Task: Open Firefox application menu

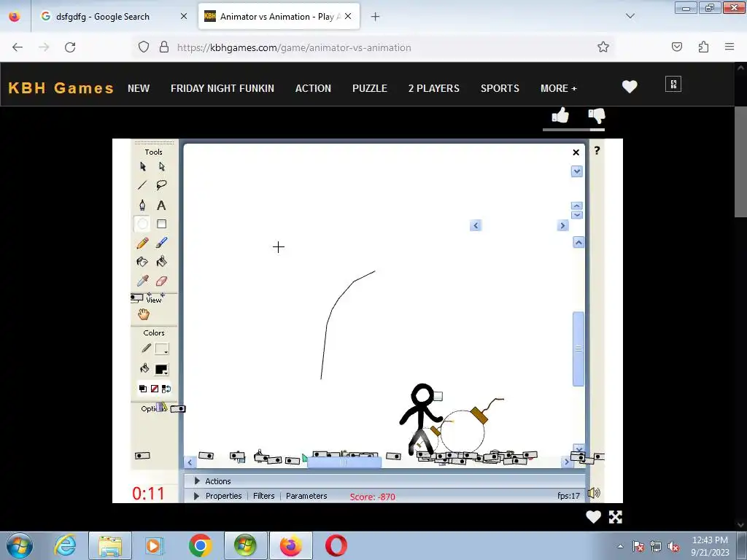Action: (x=729, y=47)
